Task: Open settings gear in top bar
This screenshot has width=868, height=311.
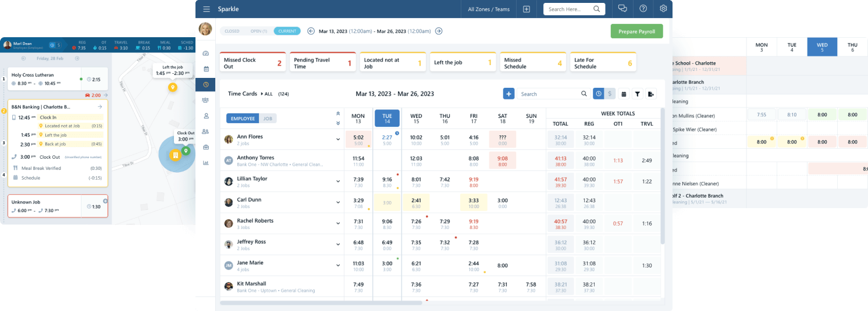Action: tap(663, 9)
